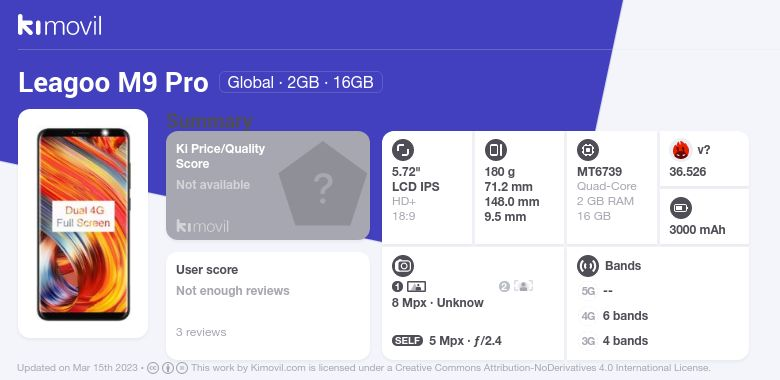Viewport: 780px width, 380px height.
Task: Click the AnTuTu benchmark icon
Action: coord(681,150)
